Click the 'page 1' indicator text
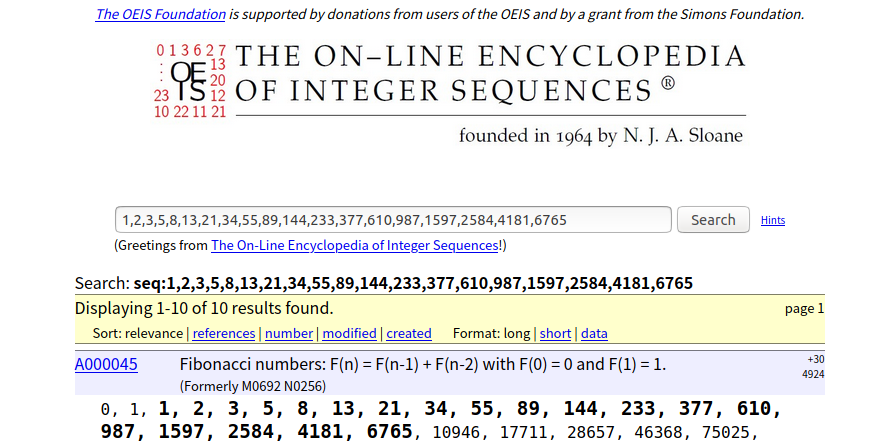Image resolution: width=889 pixels, height=444 pixels. pos(805,309)
